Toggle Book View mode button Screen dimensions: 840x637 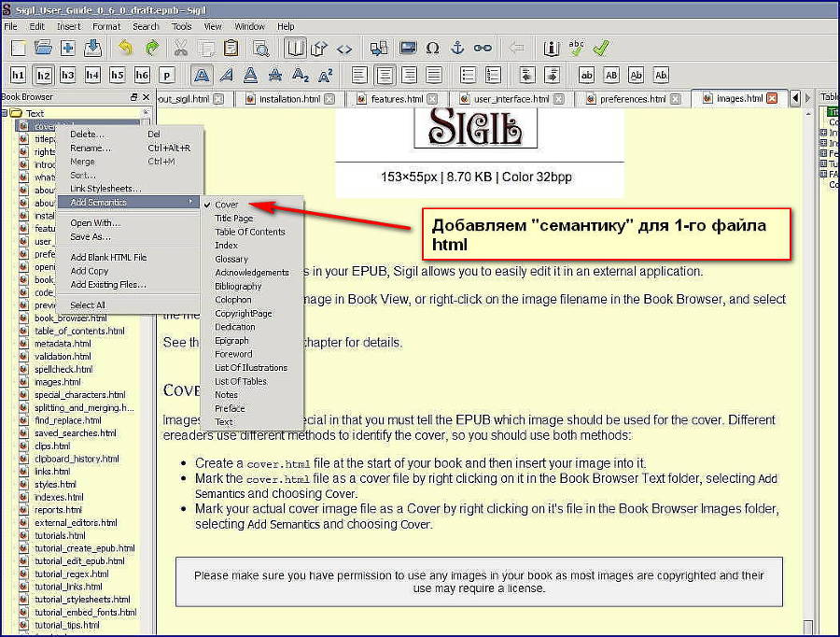pos(295,49)
